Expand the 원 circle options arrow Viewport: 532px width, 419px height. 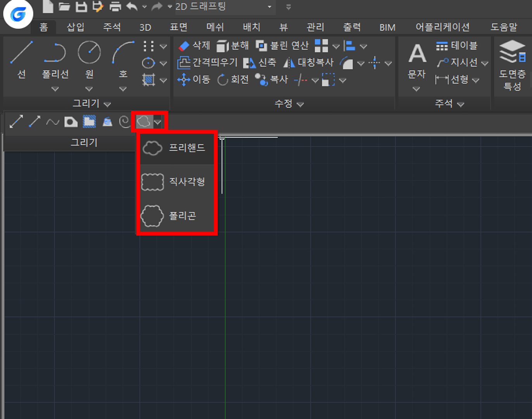89,89
